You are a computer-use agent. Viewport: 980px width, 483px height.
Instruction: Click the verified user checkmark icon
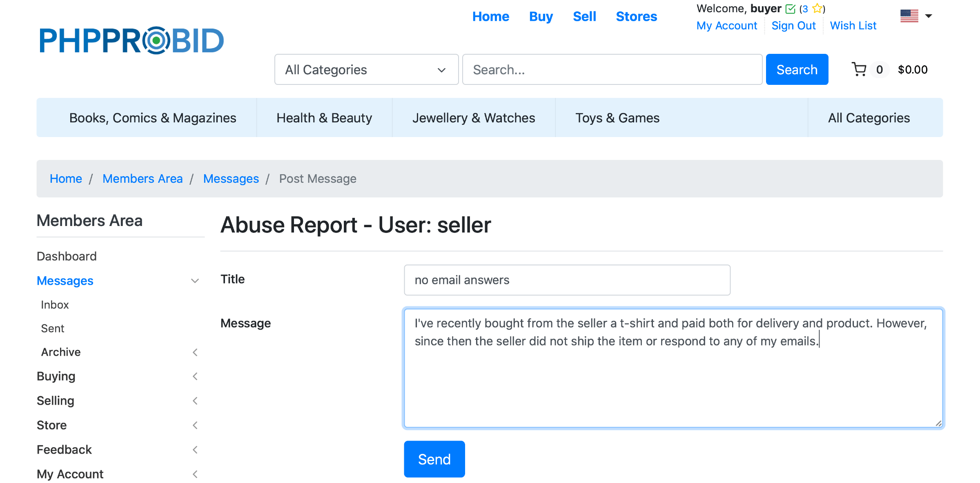pyautogui.click(x=791, y=9)
